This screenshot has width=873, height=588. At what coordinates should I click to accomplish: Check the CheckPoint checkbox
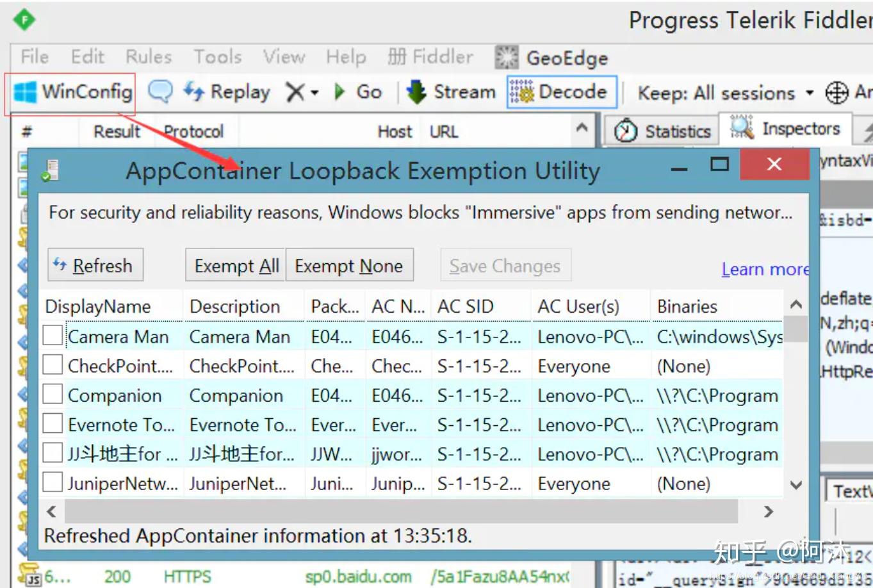tap(53, 365)
